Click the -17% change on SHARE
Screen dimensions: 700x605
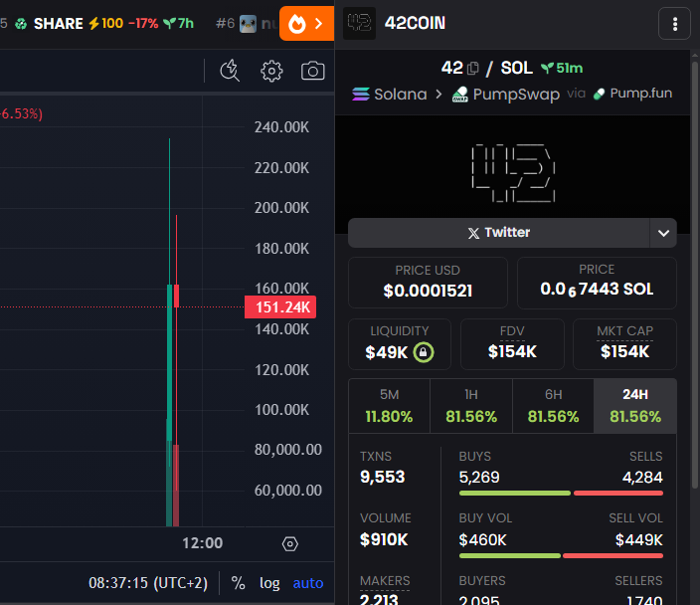click(x=143, y=23)
